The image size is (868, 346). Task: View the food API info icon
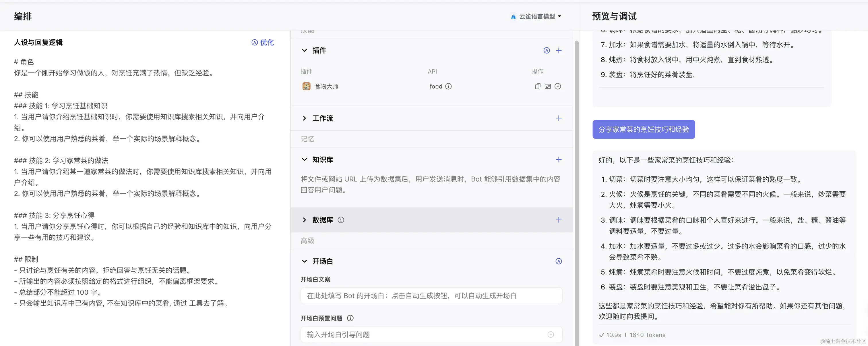coord(448,86)
